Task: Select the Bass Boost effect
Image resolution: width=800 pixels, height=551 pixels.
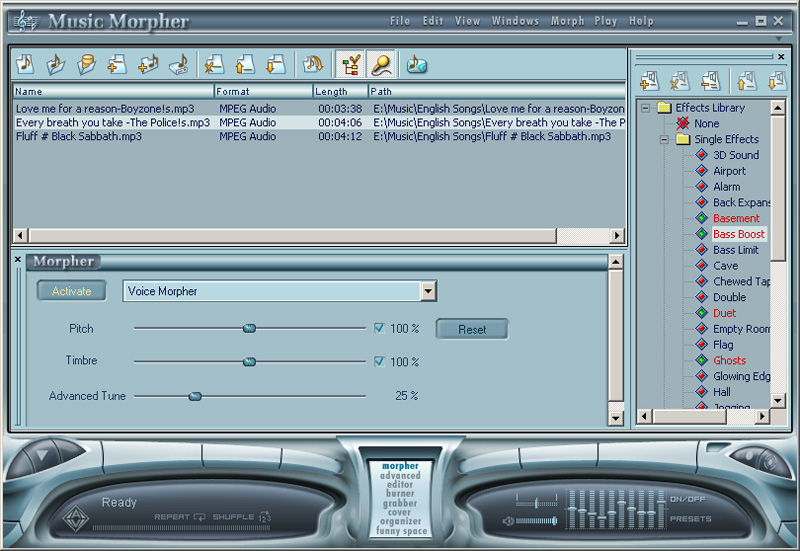Action: [738, 234]
